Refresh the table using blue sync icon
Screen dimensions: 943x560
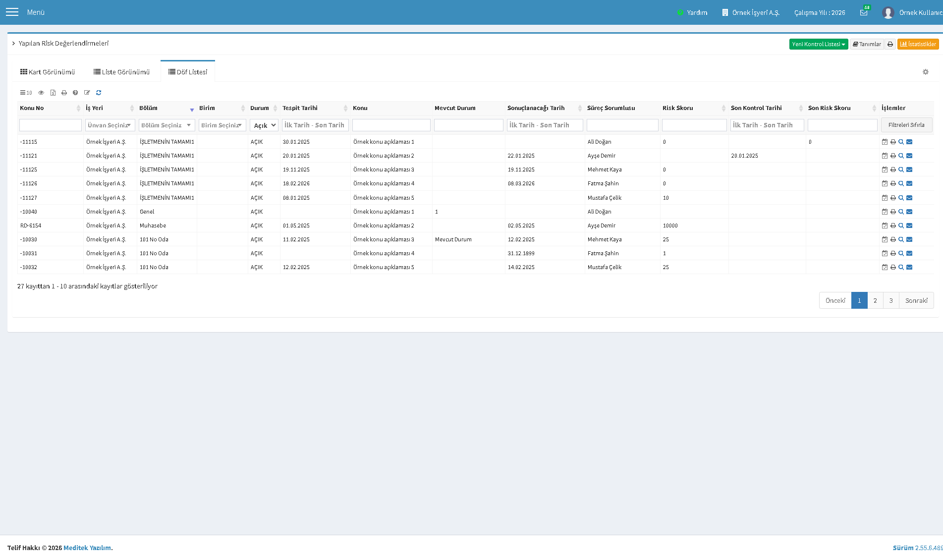pyautogui.click(x=99, y=93)
